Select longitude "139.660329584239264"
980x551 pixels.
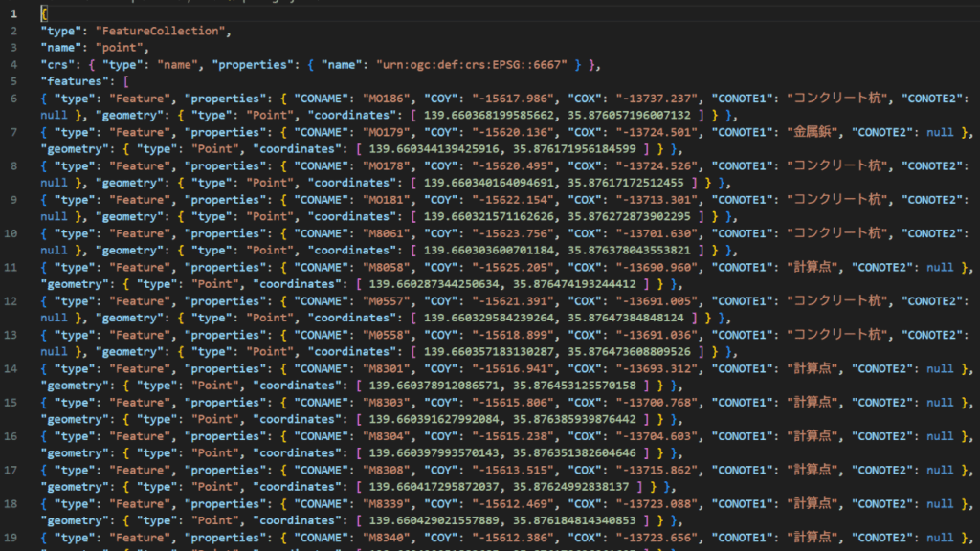[489, 318]
